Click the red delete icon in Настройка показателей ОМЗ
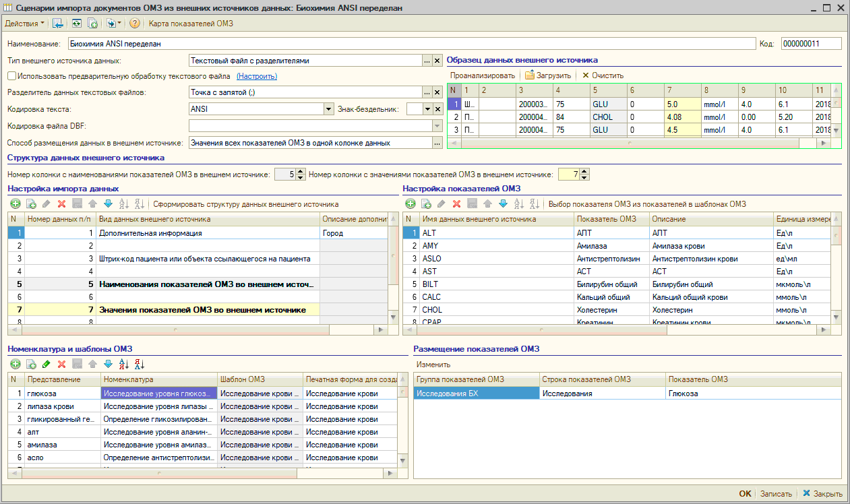Viewport: 850px width, 504px height. pos(456,204)
